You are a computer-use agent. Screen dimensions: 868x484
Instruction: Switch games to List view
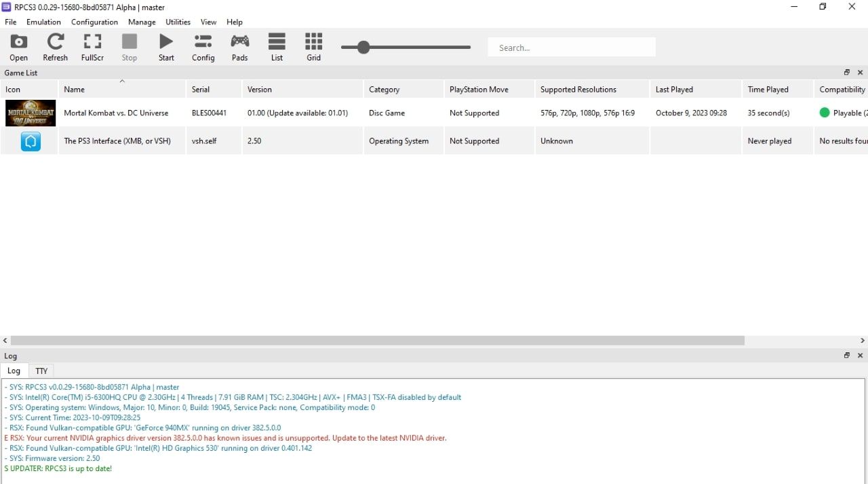(277, 47)
